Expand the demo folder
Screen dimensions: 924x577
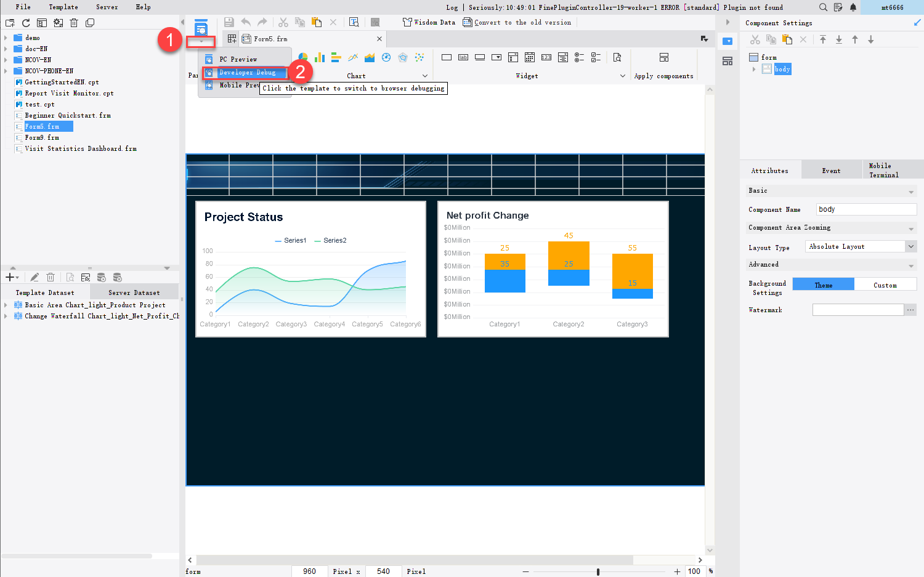[6, 38]
